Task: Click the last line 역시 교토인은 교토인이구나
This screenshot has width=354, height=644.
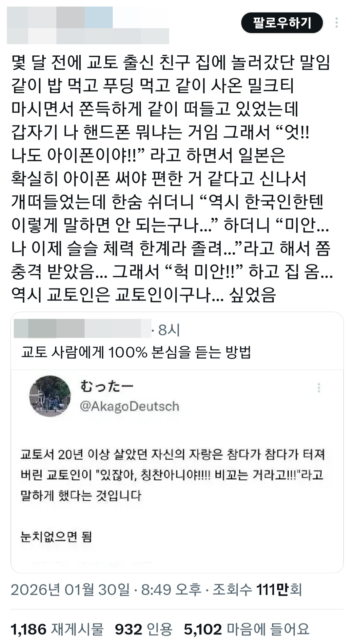Action: (x=144, y=294)
